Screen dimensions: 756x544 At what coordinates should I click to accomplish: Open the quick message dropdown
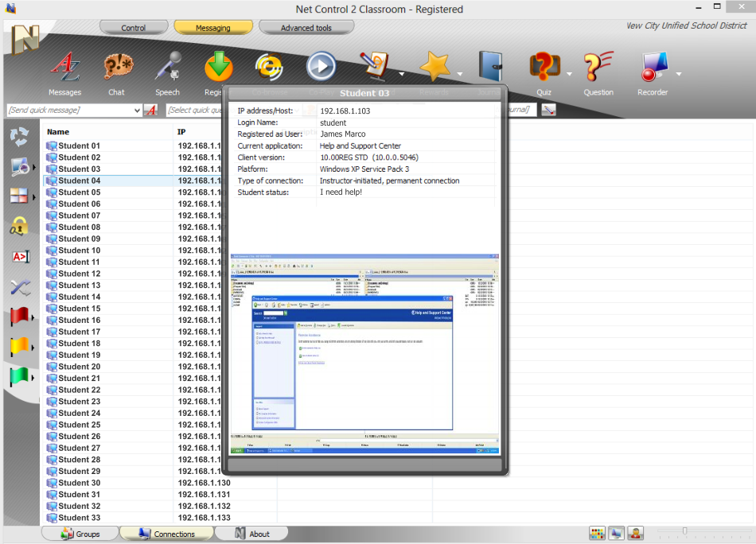coord(138,111)
